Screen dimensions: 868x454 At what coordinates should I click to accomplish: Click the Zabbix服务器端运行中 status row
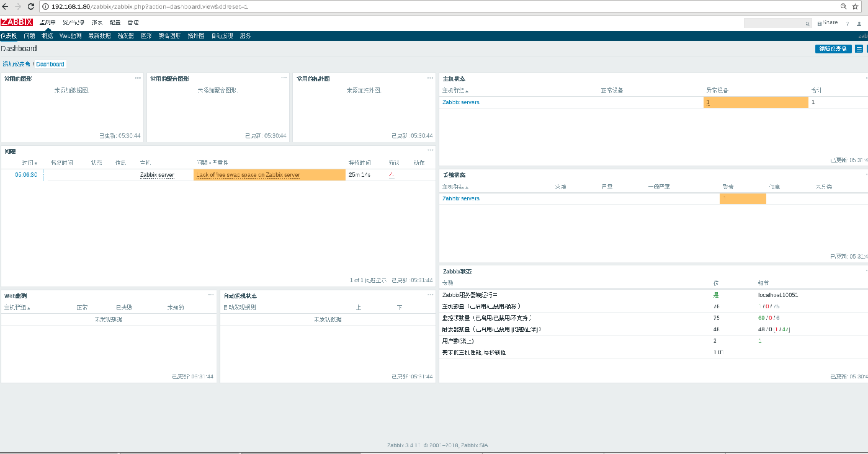[653, 295]
